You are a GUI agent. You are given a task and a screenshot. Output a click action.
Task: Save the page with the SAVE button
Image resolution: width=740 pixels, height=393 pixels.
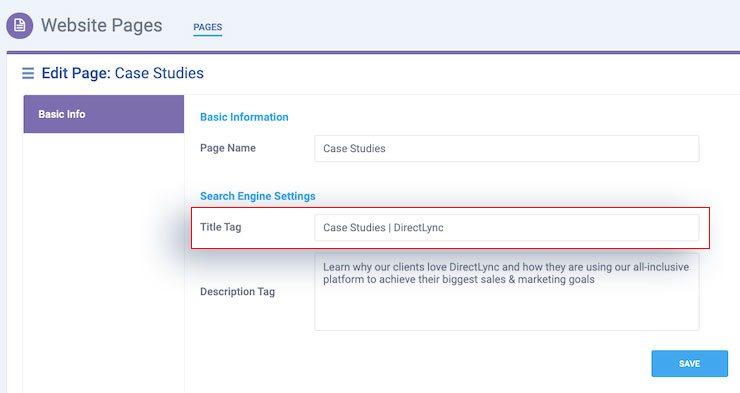coord(690,363)
